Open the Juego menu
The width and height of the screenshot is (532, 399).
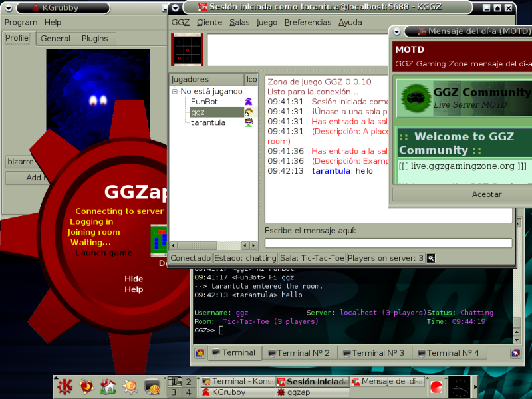pyautogui.click(x=267, y=23)
